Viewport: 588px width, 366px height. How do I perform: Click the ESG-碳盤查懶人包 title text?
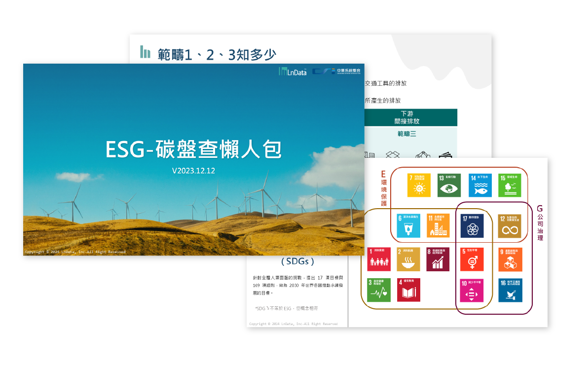coord(193,149)
